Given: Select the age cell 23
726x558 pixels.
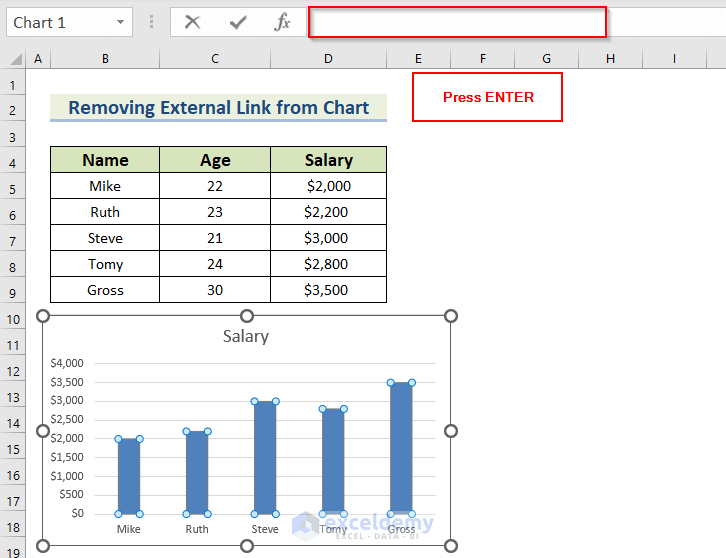Looking at the screenshot, I should pos(215,212).
